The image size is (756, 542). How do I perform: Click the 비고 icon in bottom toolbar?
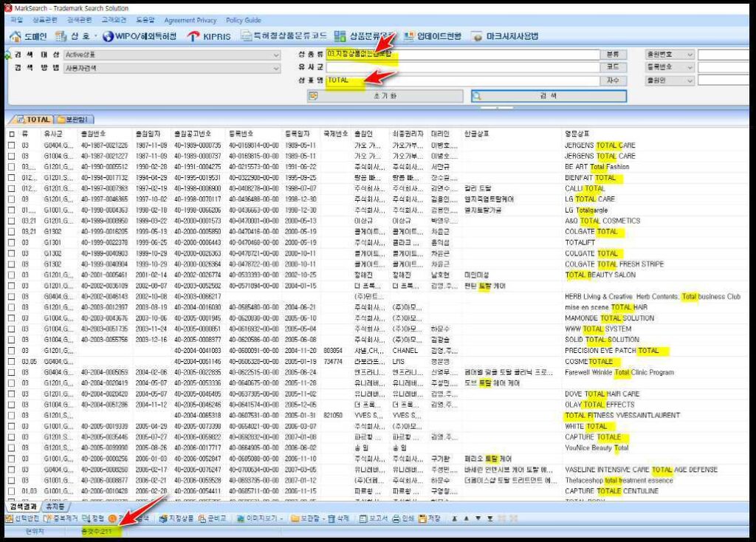pyautogui.click(x=202, y=518)
